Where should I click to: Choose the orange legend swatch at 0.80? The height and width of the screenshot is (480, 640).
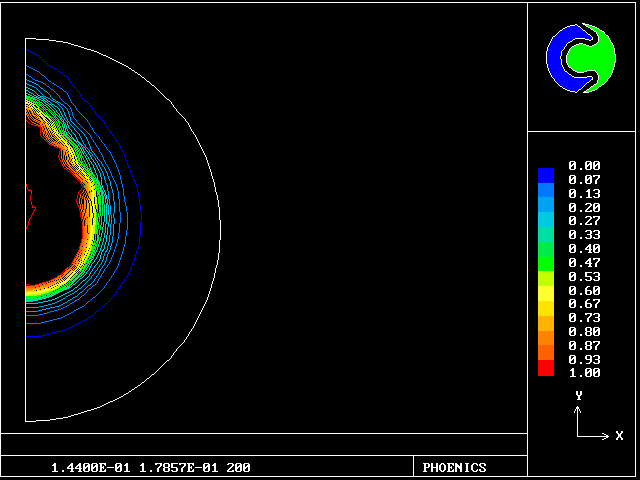tap(545, 332)
